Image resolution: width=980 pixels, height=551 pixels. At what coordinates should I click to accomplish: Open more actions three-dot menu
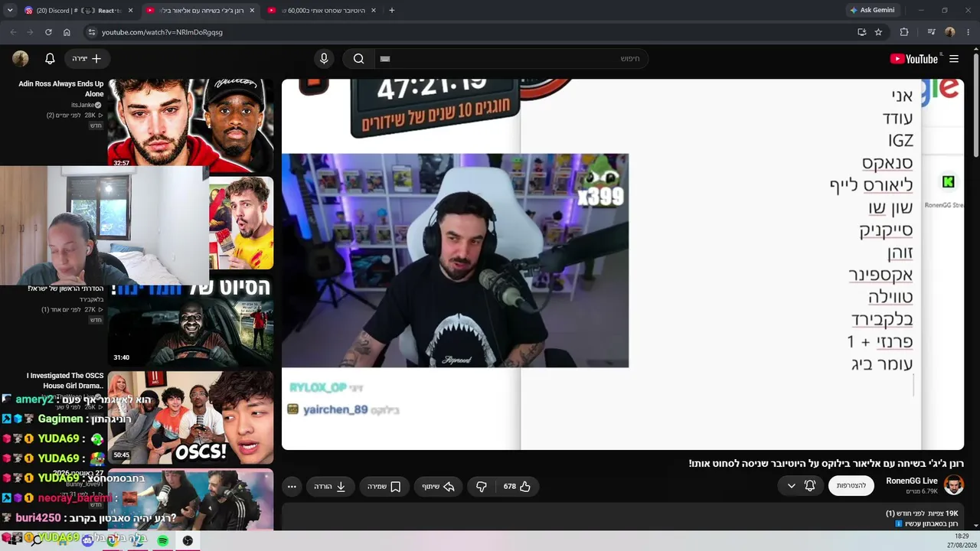(292, 486)
